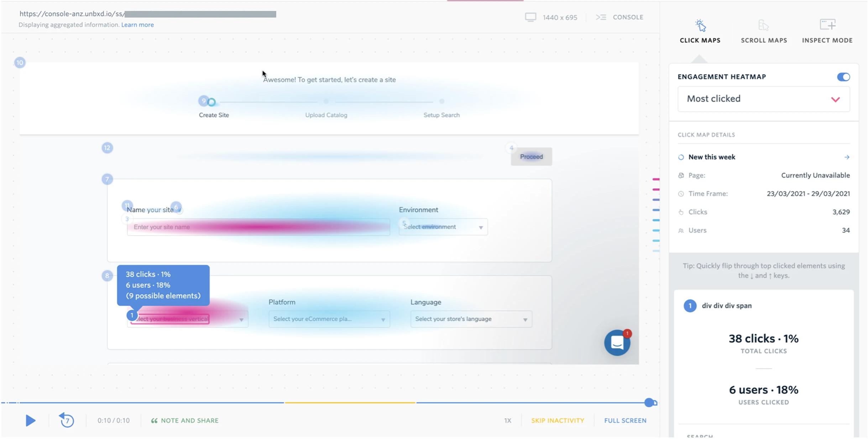The image size is (868, 439).
Task: Open the Console panel
Action: (620, 17)
